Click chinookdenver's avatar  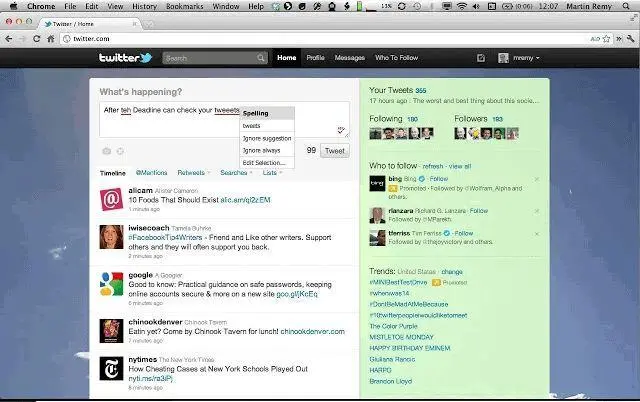coord(111,331)
